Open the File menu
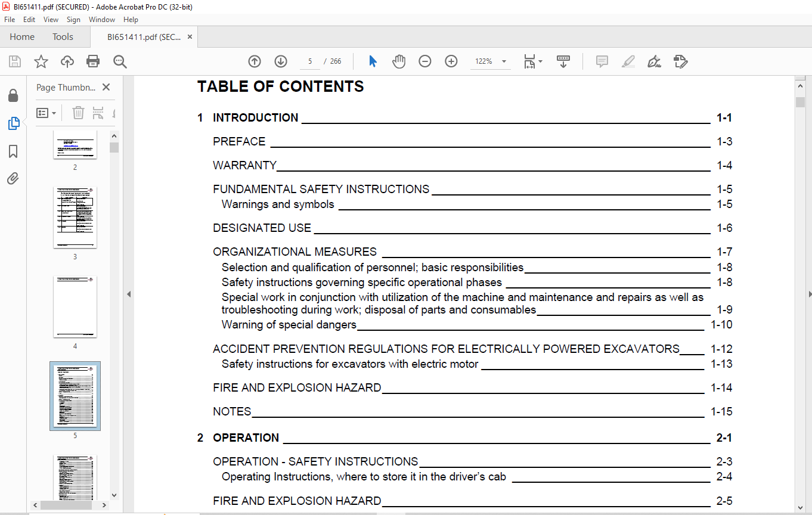 coord(10,20)
